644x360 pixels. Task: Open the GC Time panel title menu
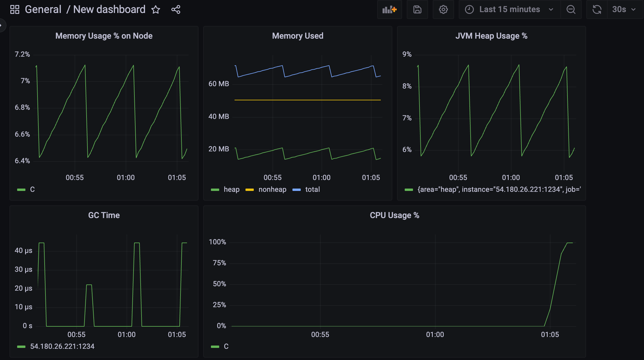(x=104, y=215)
